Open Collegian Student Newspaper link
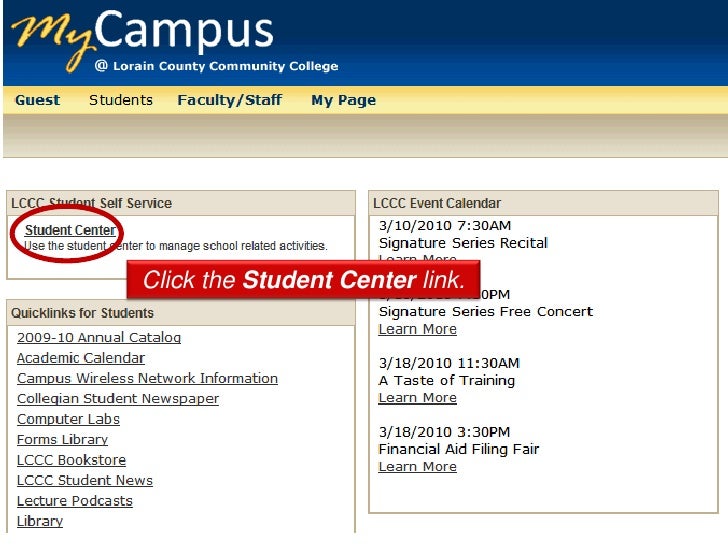This screenshot has height=546, width=728. [118, 399]
